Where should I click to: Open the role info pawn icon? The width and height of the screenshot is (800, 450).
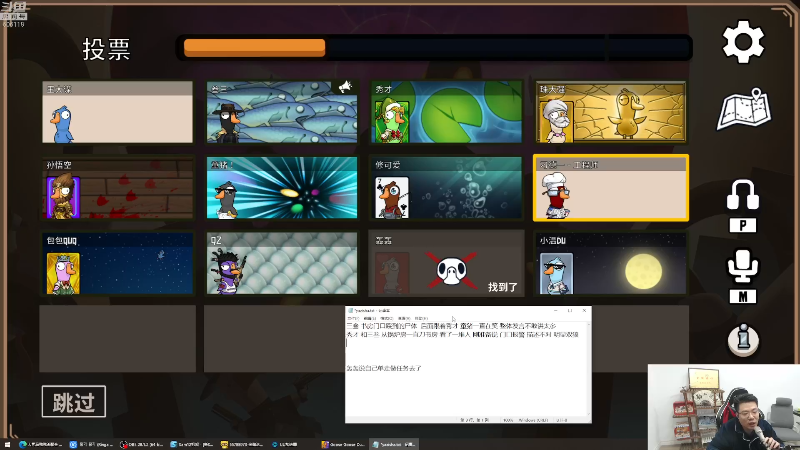pyautogui.click(x=743, y=339)
